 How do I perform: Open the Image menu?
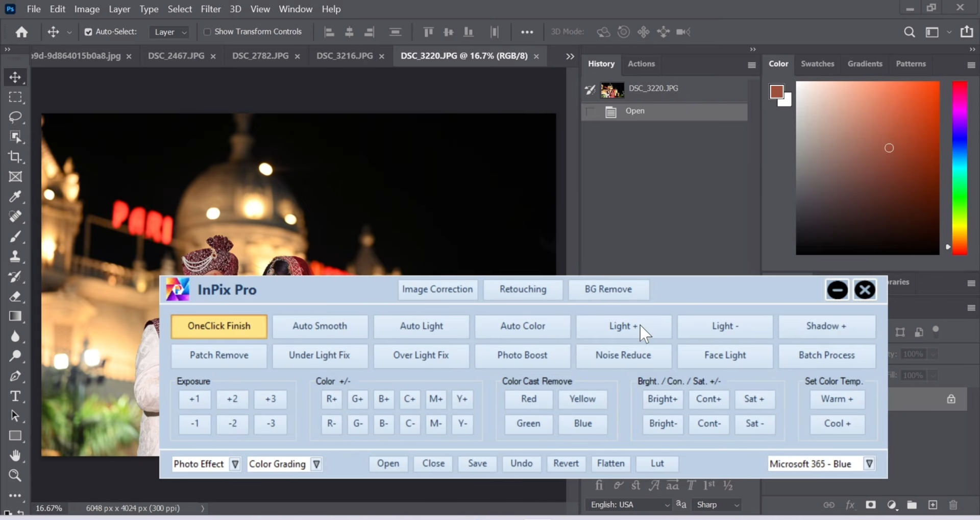(x=87, y=9)
